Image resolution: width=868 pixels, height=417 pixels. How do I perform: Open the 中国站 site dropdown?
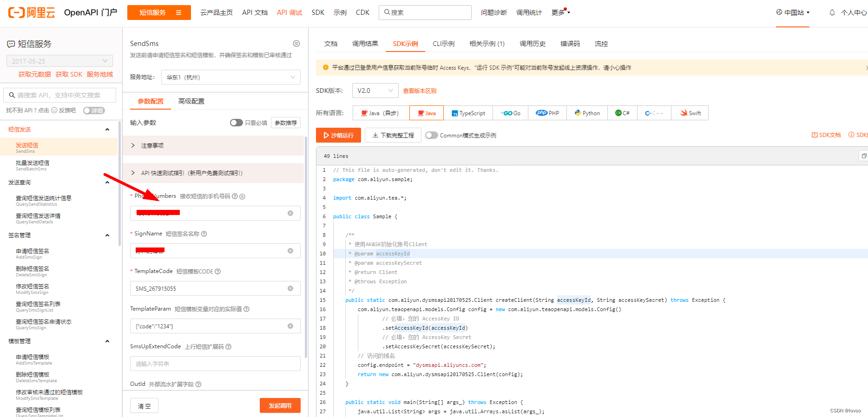click(x=793, y=13)
